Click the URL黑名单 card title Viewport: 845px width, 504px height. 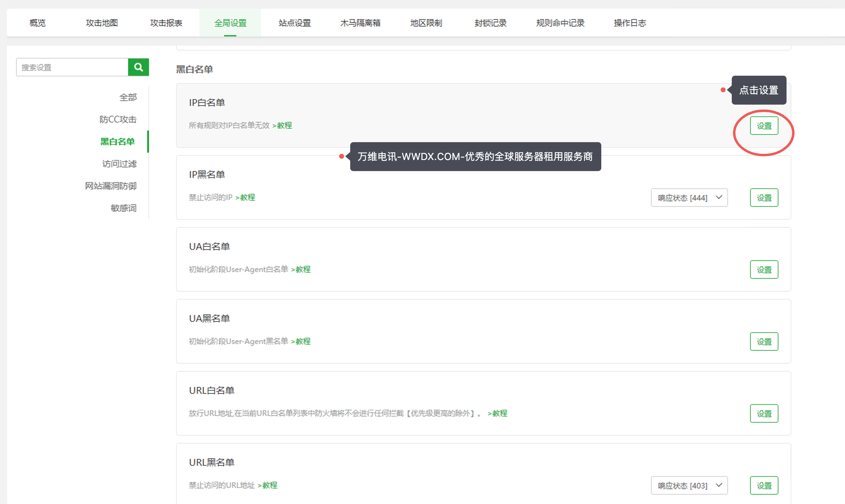pyautogui.click(x=212, y=463)
